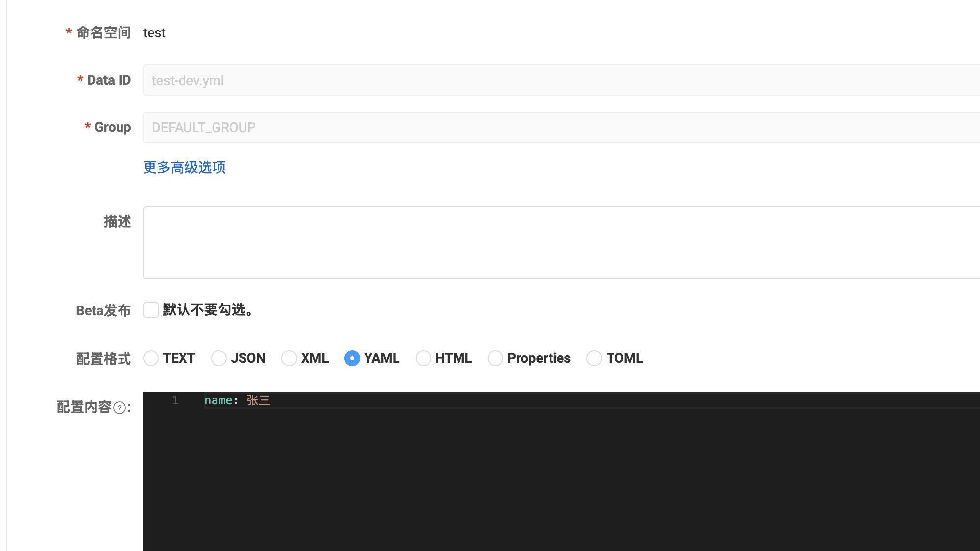Select the TEXT format radio button
980x551 pixels.
pyautogui.click(x=151, y=358)
